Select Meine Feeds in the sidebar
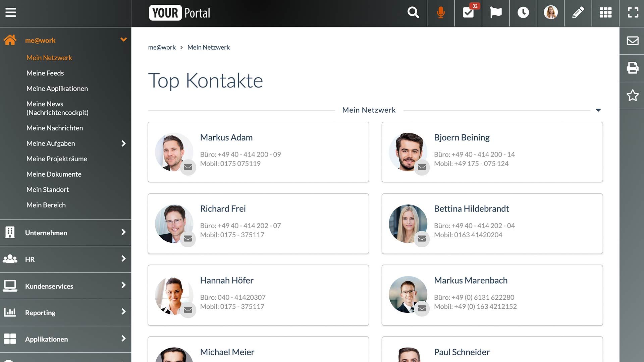Screen dimensions: 644x362 45,73
